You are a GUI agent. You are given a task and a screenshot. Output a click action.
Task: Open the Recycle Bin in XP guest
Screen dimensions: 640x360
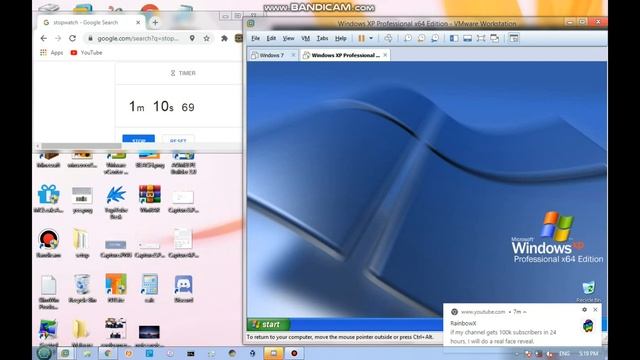click(x=588, y=292)
